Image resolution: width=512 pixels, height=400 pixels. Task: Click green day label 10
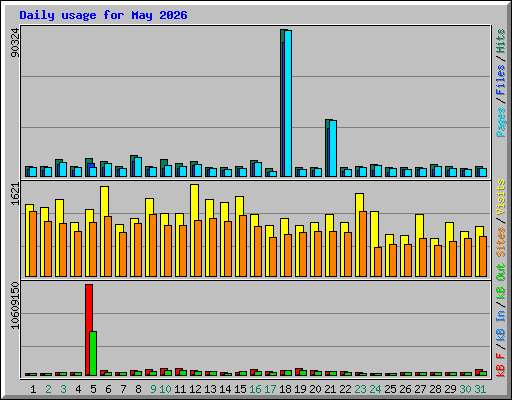[165, 389]
